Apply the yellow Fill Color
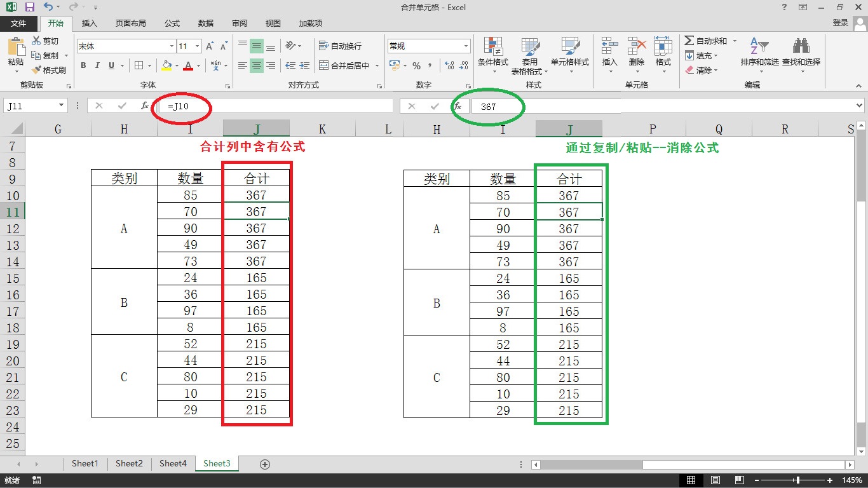 [166, 65]
